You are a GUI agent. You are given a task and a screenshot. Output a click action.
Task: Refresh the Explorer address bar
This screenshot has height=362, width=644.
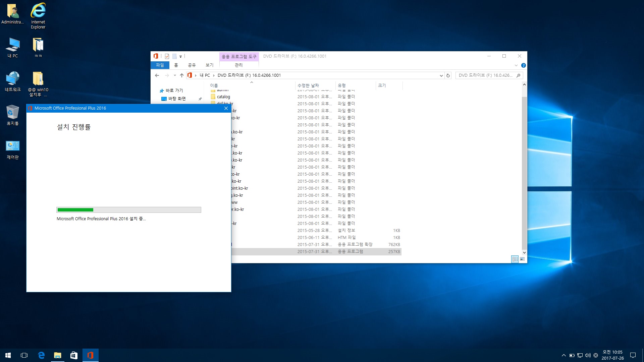(x=448, y=75)
